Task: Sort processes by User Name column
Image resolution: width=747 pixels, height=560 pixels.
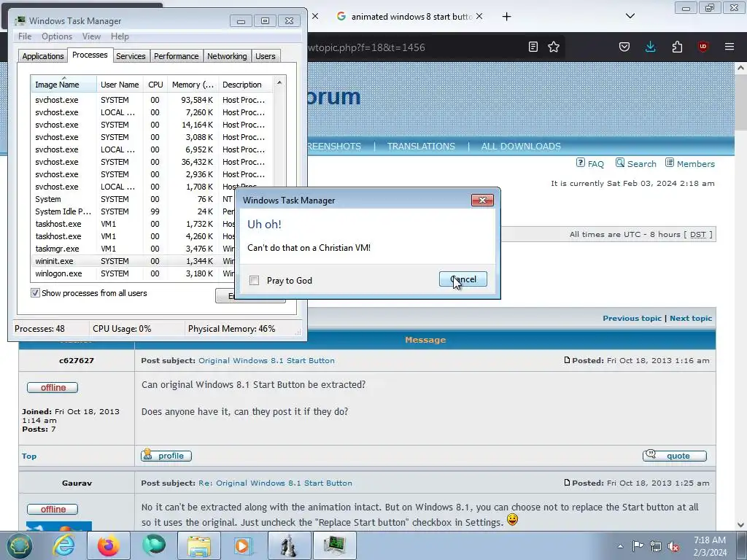Action: click(x=120, y=85)
